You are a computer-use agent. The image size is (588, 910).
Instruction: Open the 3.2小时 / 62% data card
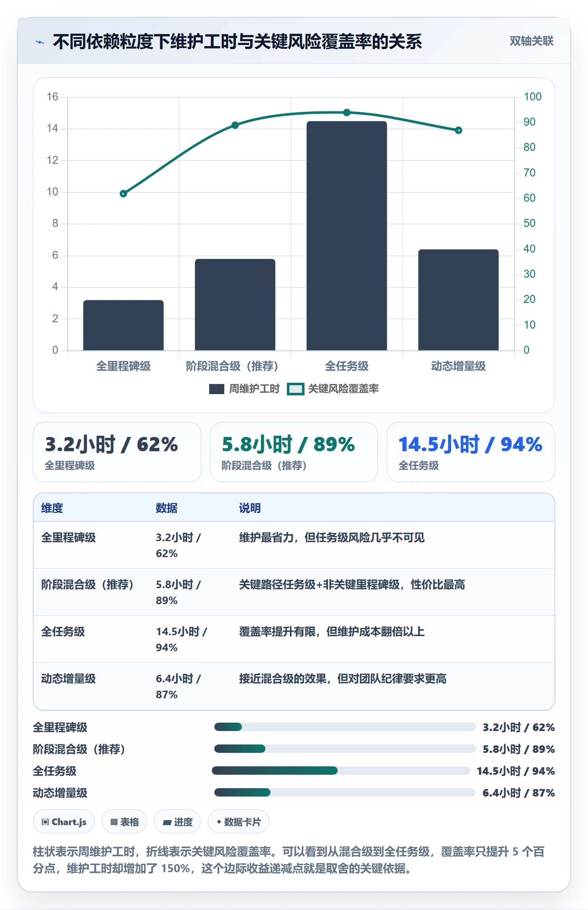coord(117,452)
